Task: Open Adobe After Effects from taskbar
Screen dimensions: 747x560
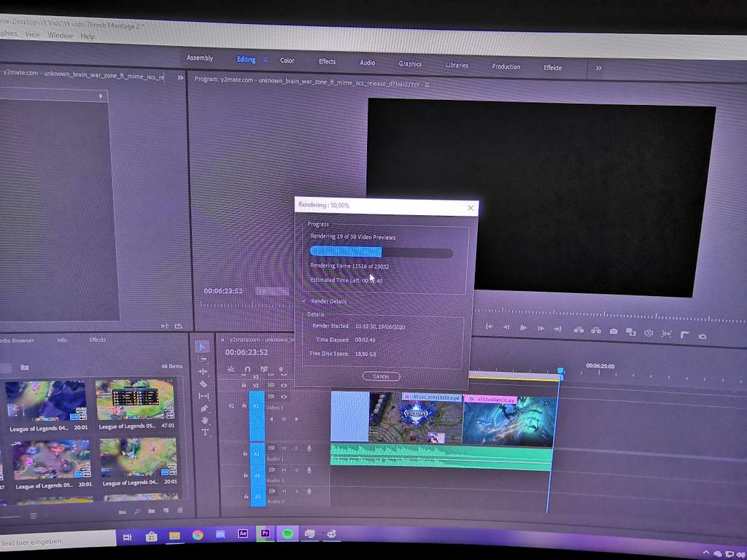Action: (243, 533)
